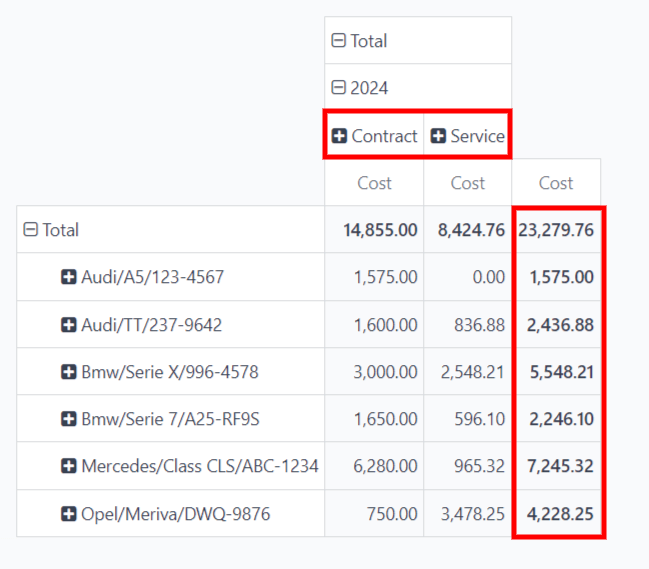Click plus icon beside Bmw/Serie 7/A25-RF9S
Screen dimensions: 649x569
pos(69,419)
